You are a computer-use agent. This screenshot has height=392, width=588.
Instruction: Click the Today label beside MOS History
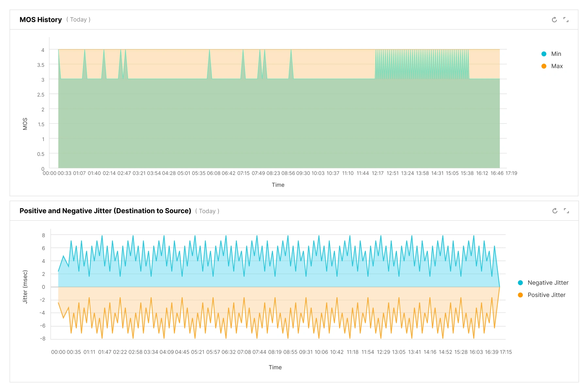click(78, 20)
